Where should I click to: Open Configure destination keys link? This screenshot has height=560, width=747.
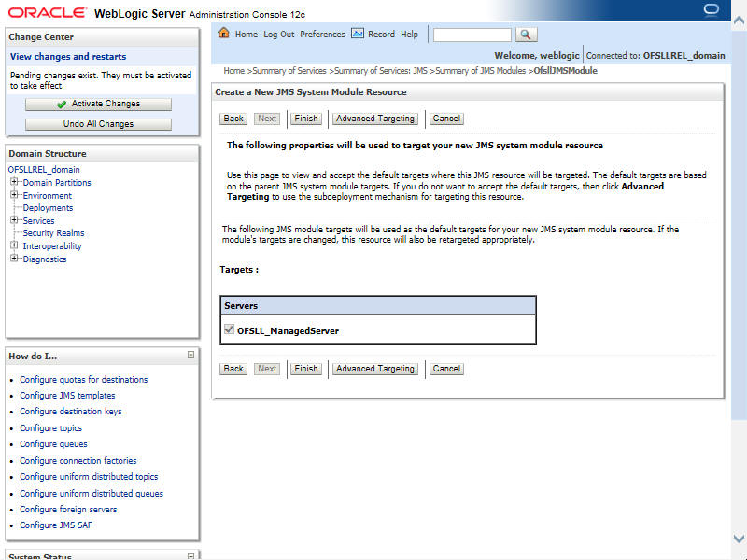point(71,412)
